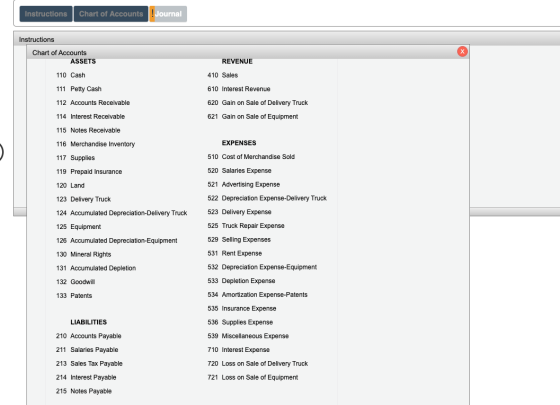
Task: Select account 531 Rent Expense
Action: click(x=235, y=253)
